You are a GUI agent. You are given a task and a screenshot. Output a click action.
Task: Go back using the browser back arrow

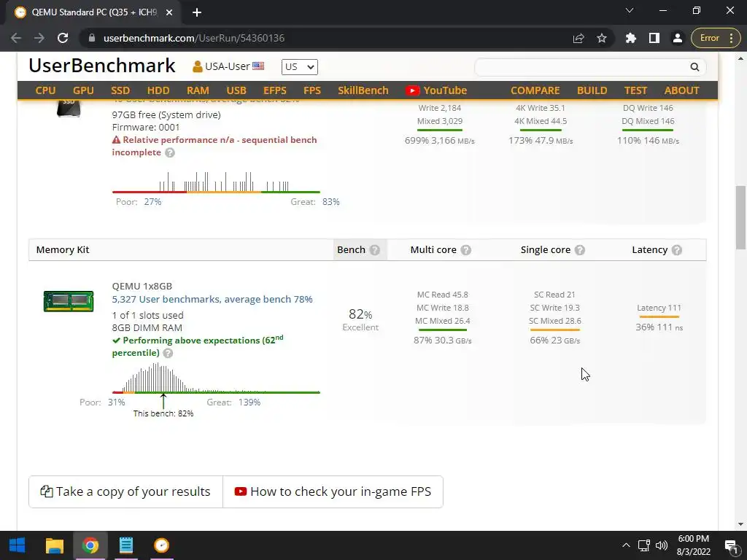coord(16,38)
